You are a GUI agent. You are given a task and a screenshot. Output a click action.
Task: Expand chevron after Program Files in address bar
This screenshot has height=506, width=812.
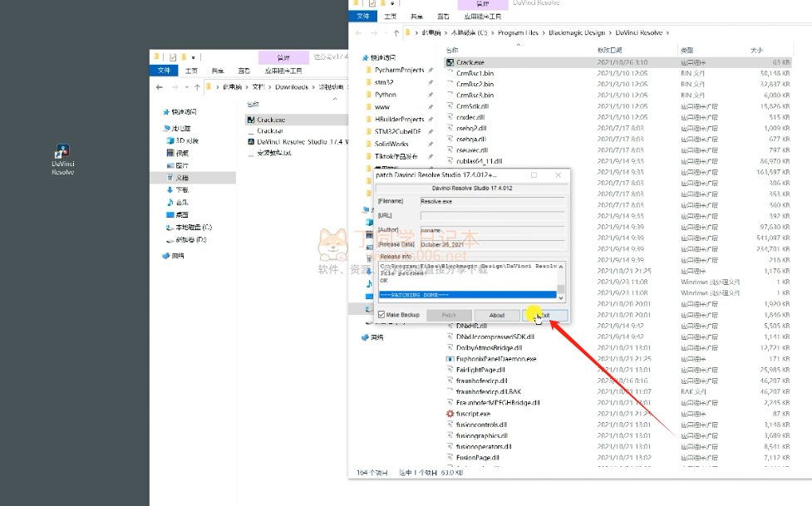(544, 32)
